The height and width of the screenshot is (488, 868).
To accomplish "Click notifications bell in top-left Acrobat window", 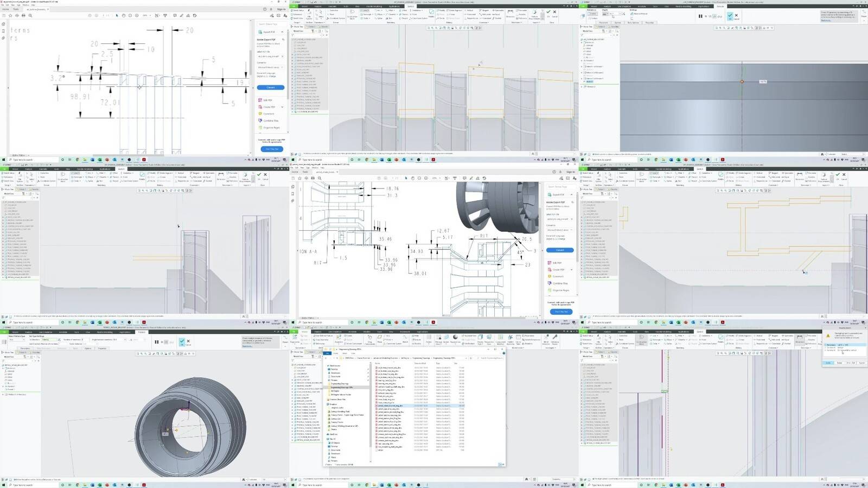I will point(271,9).
